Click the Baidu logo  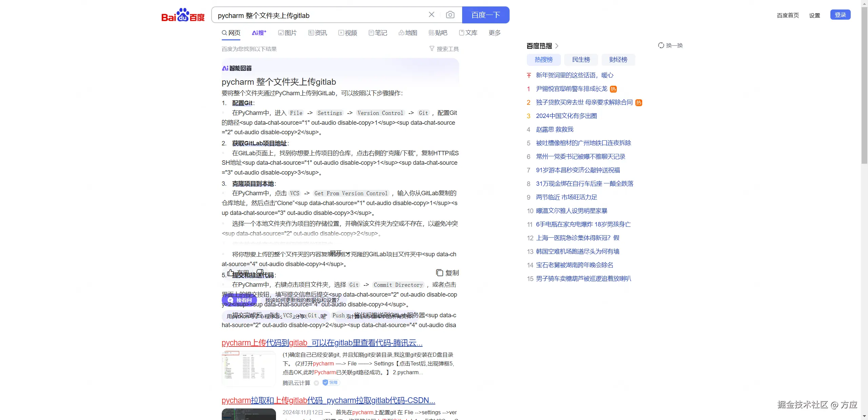click(183, 15)
